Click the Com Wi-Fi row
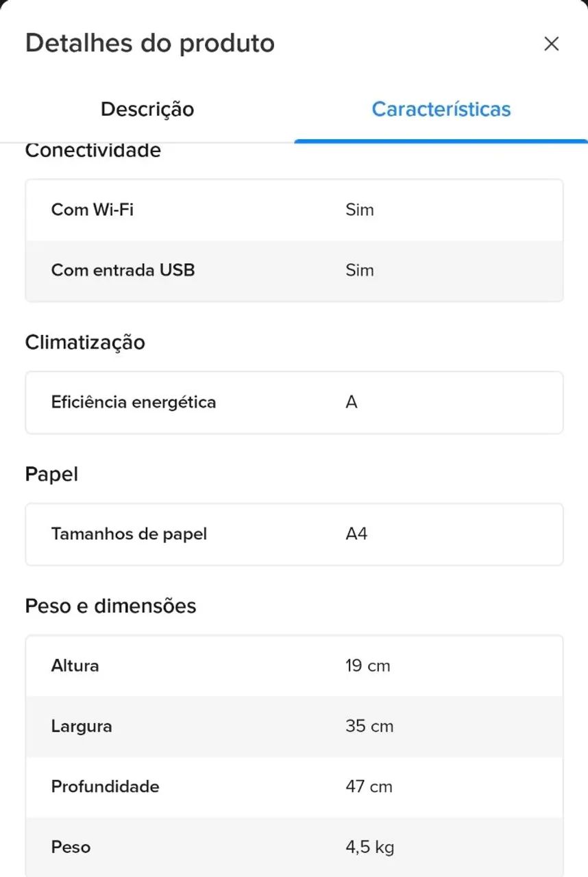Image resolution: width=588 pixels, height=877 pixels. coord(294,210)
